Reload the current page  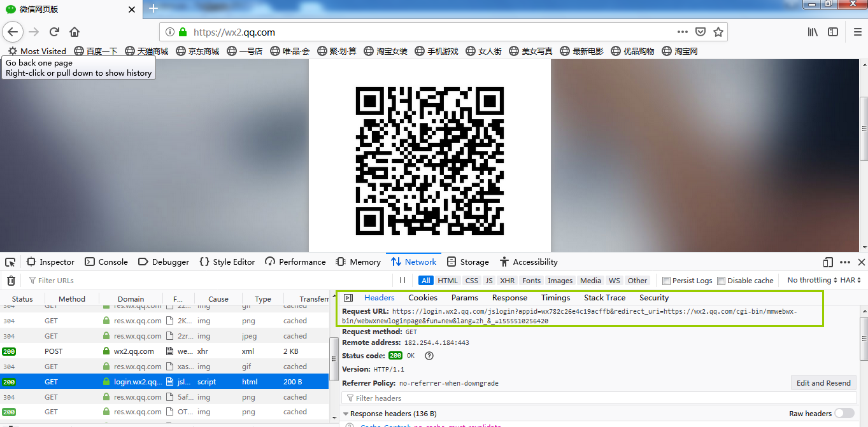(x=54, y=32)
